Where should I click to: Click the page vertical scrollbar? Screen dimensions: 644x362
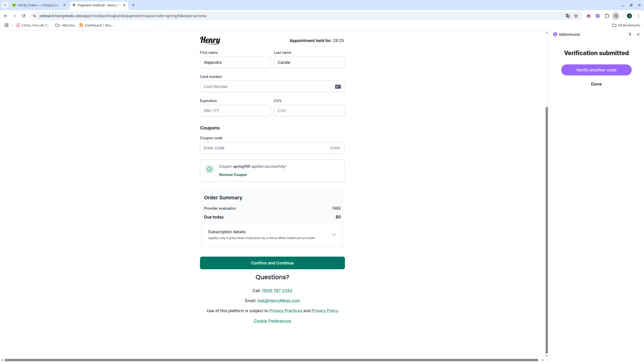pos(547,229)
